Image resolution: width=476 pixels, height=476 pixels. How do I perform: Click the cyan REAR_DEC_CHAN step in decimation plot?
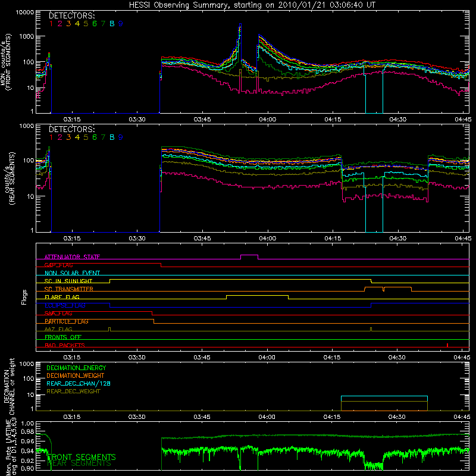[x=384, y=396]
